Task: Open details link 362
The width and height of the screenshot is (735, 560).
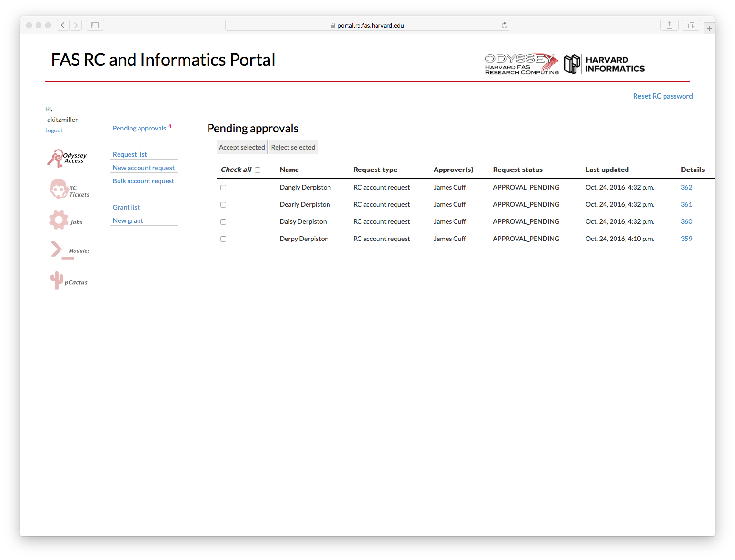Action: [x=686, y=187]
